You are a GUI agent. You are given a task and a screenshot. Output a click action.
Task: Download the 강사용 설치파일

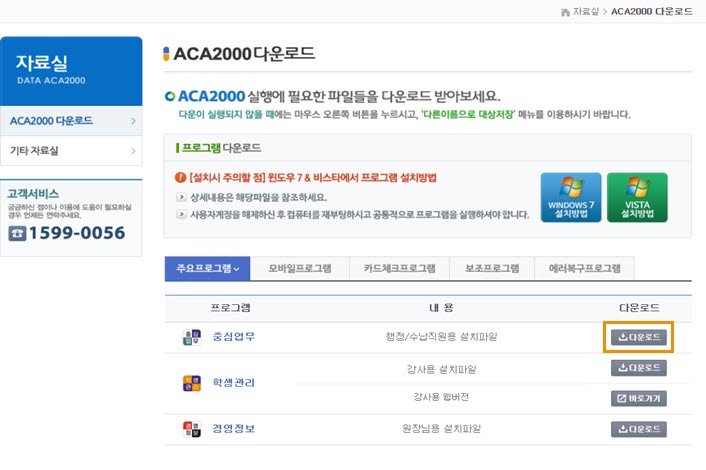click(x=638, y=368)
